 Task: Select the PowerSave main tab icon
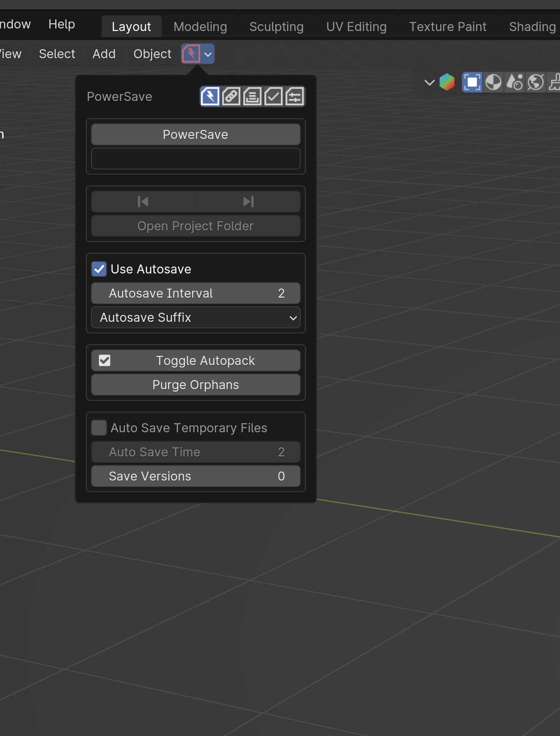[x=210, y=96]
